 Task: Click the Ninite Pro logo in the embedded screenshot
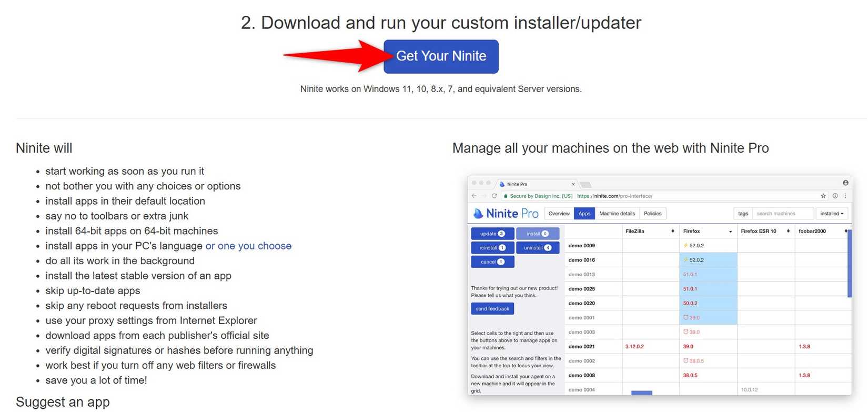point(506,214)
